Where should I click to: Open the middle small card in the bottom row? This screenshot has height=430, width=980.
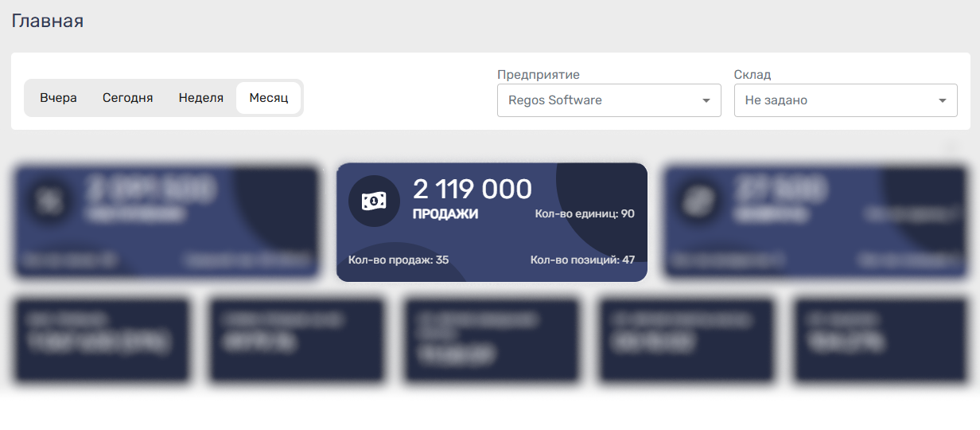(491, 340)
